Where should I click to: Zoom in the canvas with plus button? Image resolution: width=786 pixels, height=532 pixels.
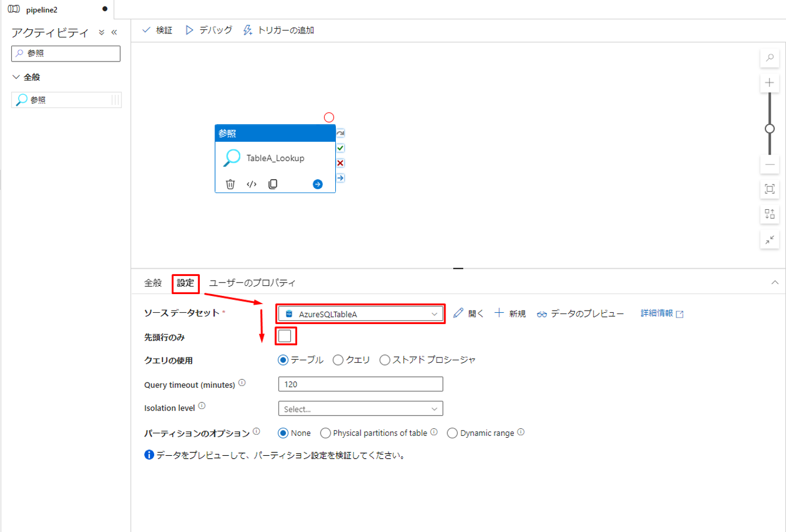point(770,83)
